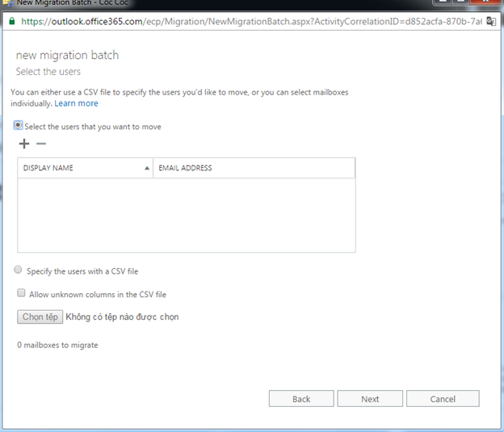Choose 'Specify the users with a CSV file'
The height and width of the screenshot is (432, 504).
tap(19, 271)
